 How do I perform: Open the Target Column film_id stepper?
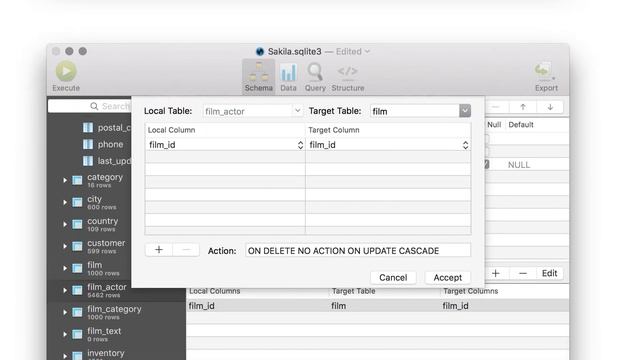pos(465,145)
